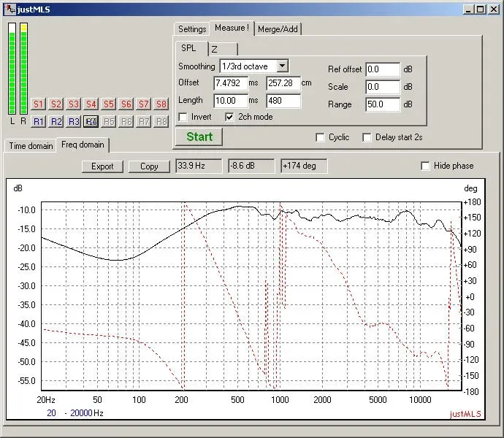Click the 1/3rd octave smoothing value
The image size is (504, 438).
[x=245, y=66]
